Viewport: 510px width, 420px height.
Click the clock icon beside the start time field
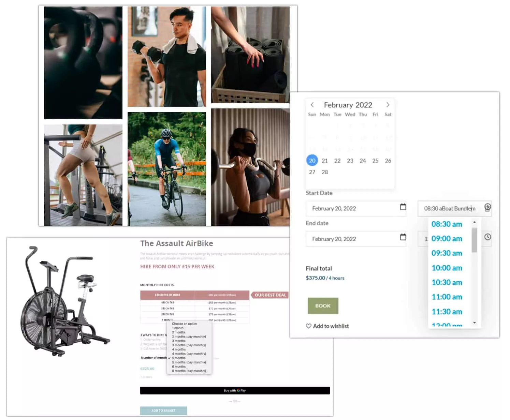(487, 206)
